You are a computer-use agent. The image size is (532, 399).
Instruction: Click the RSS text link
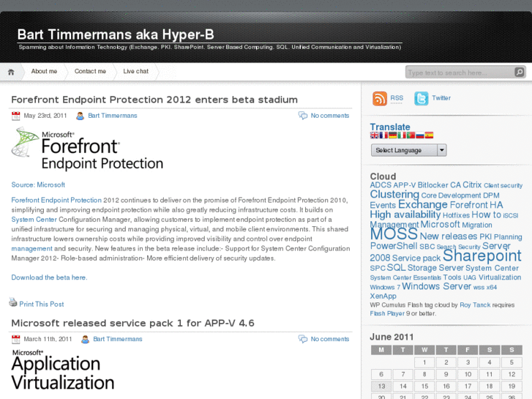pos(397,98)
